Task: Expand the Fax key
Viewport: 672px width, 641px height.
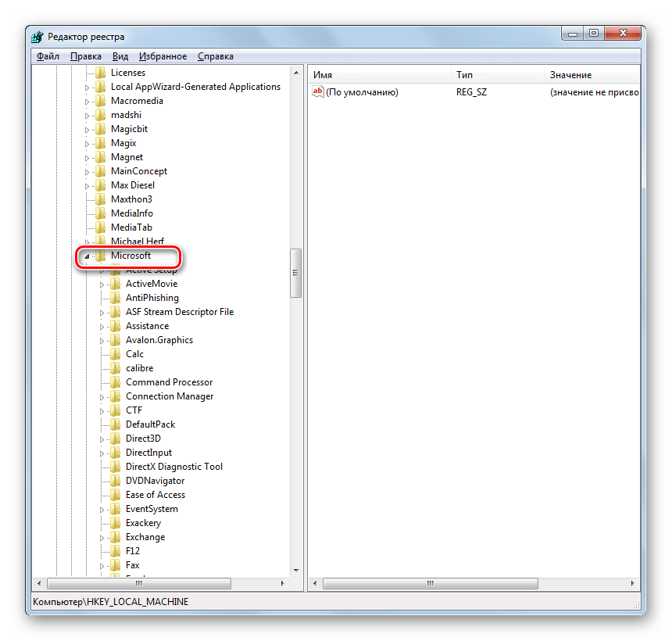Action: (102, 566)
